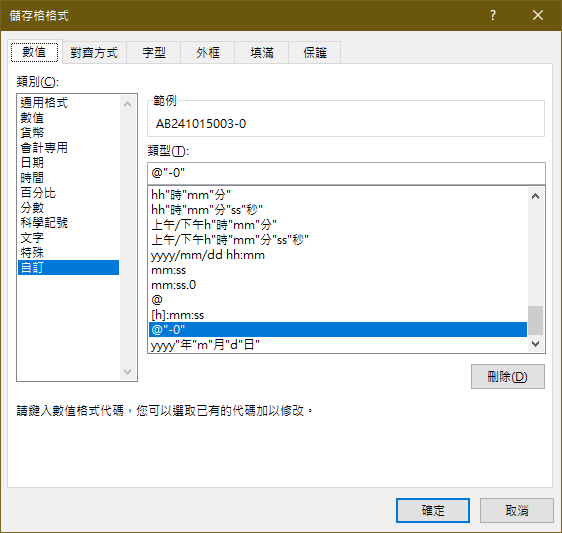
Task: Click the format type list scroll-down arrow
Action: [535, 344]
